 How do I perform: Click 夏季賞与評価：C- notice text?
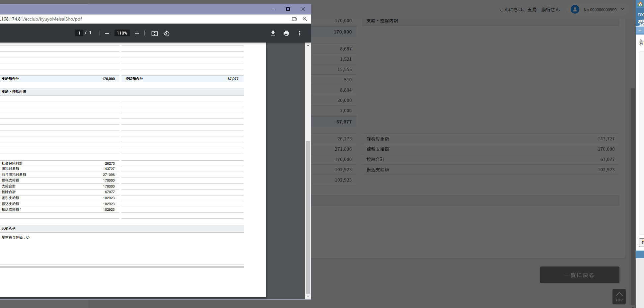pyautogui.click(x=16, y=237)
